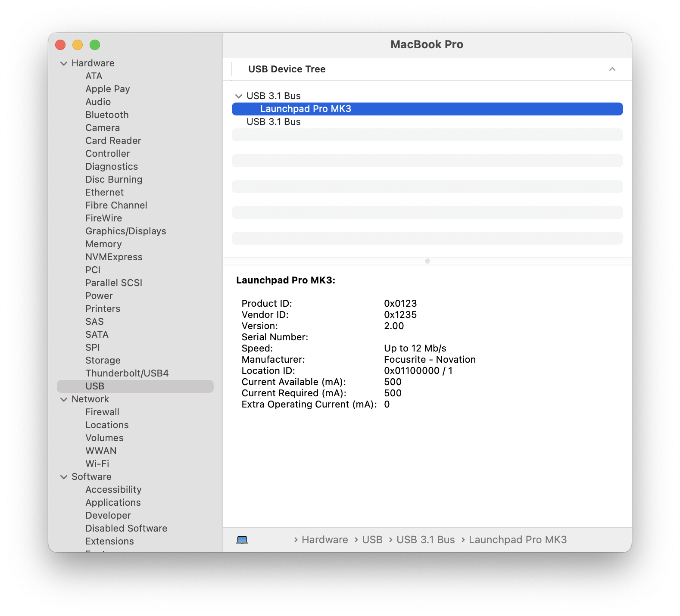Click Launchpad Pro MK3 in path bar
The width and height of the screenshot is (680, 616).
coord(518,540)
